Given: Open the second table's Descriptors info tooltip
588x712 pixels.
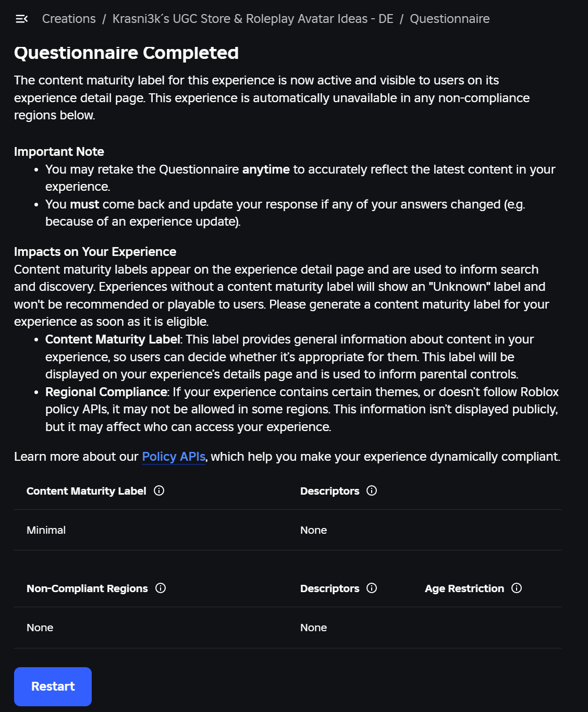Looking at the screenshot, I should [371, 588].
